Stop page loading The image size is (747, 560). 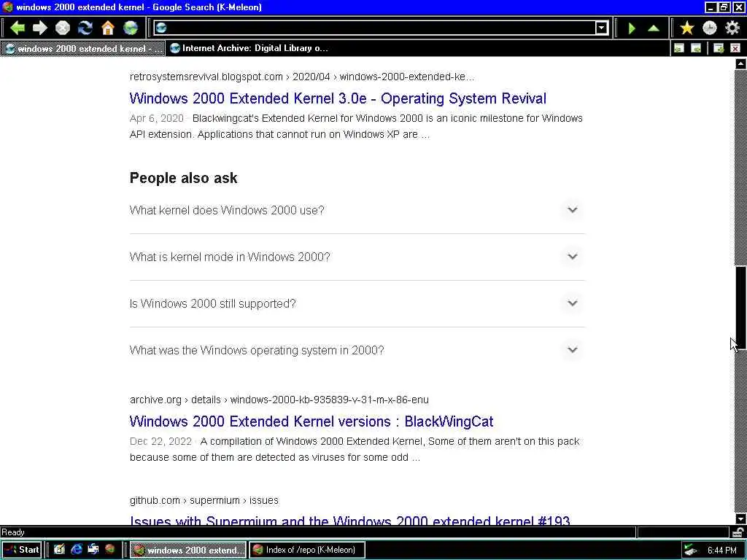pyautogui.click(x=63, y=28)
